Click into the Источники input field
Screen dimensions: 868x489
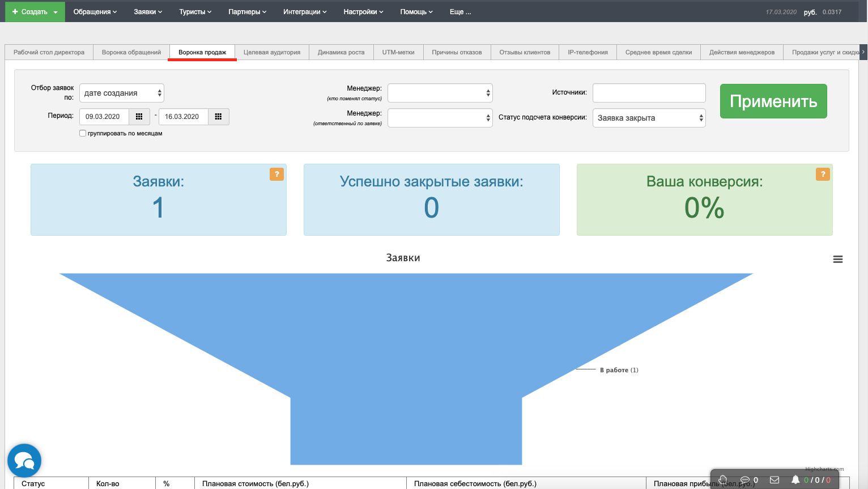[x=649, y=93]
